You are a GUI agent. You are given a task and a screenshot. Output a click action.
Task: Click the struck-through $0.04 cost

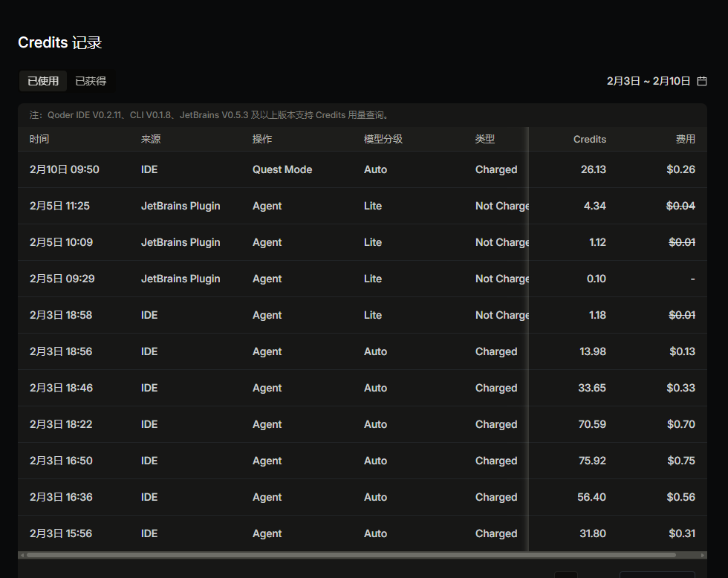pos(680,206)
